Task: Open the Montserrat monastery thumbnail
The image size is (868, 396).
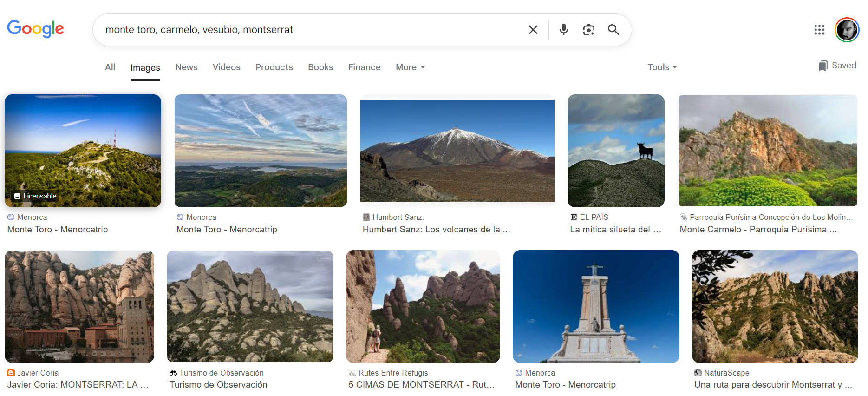Action: 79,306
